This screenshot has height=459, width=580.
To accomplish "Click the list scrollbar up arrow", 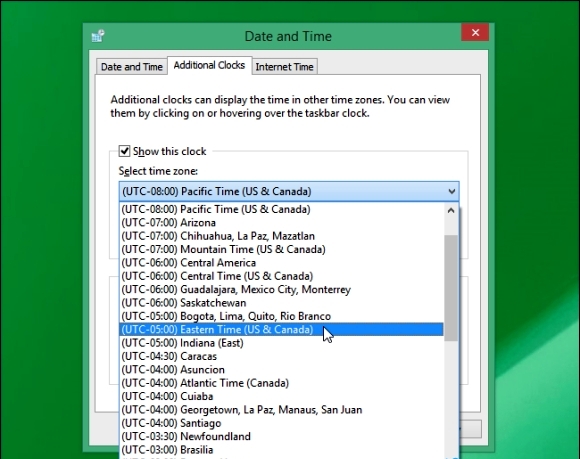I will 451,211.
